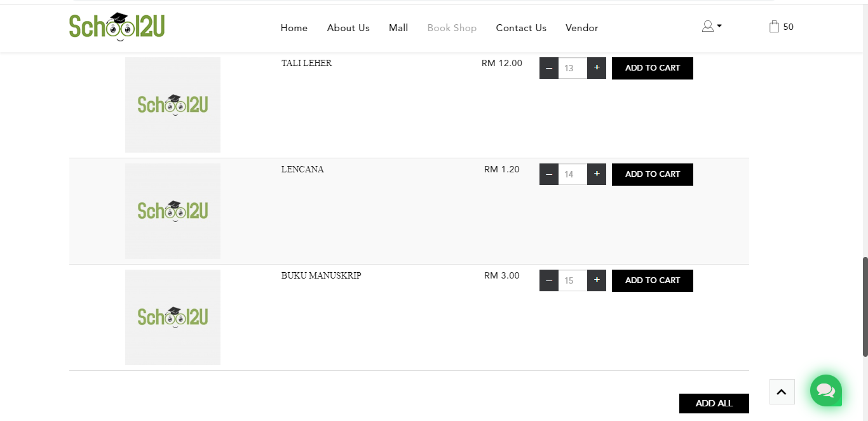Decrease LENCANA quantity with minus
The height and width of the screenshot is (421, 868).
(x=549, y=174)
